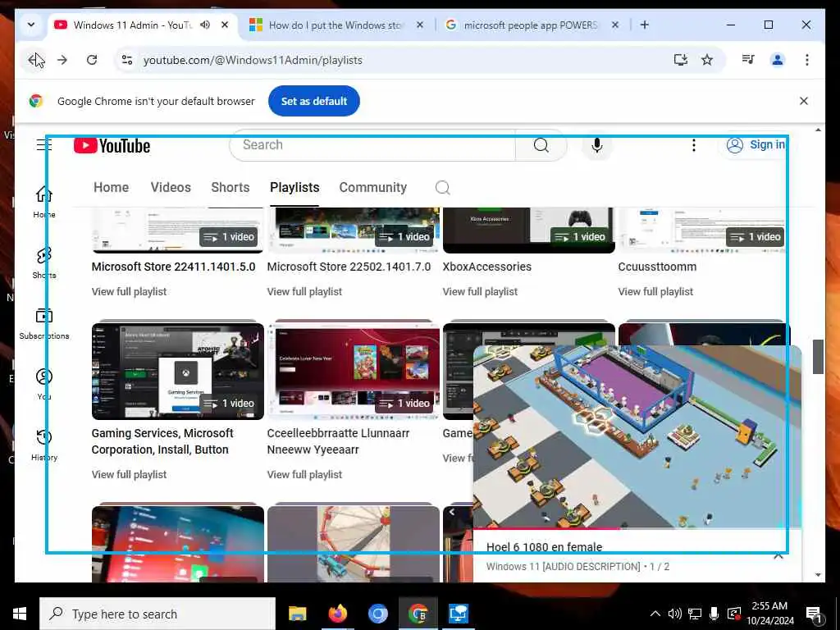Click the YouTube logo

[x=112, y=146]
